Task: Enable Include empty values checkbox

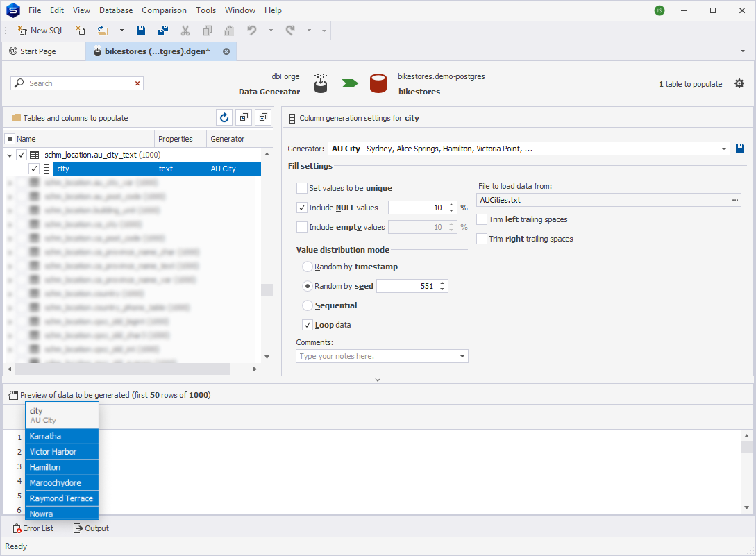Action: coord(302,227)
